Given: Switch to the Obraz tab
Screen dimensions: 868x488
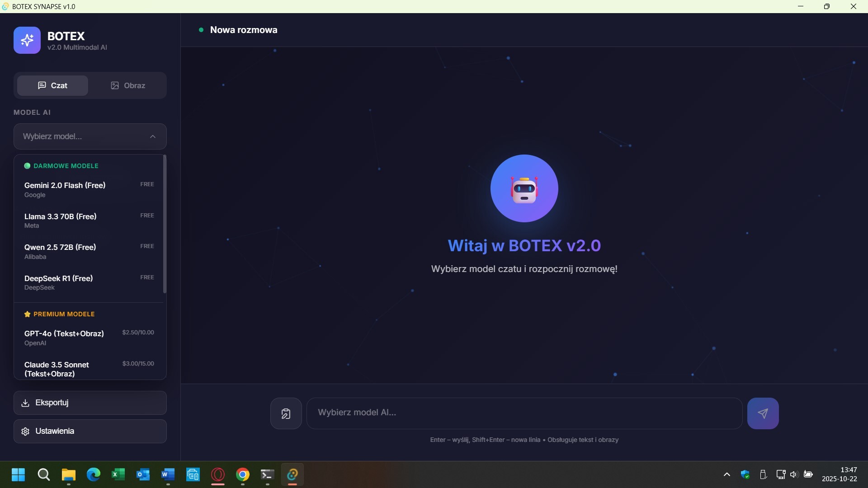Looking at the screenshot, I should 128,85.
